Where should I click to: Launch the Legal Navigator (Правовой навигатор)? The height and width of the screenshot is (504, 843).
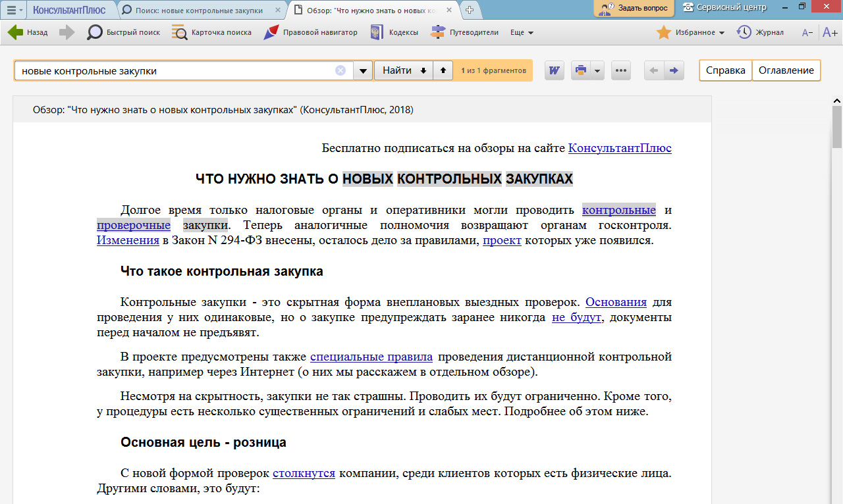pyautogui.click(x=271, y=32)
